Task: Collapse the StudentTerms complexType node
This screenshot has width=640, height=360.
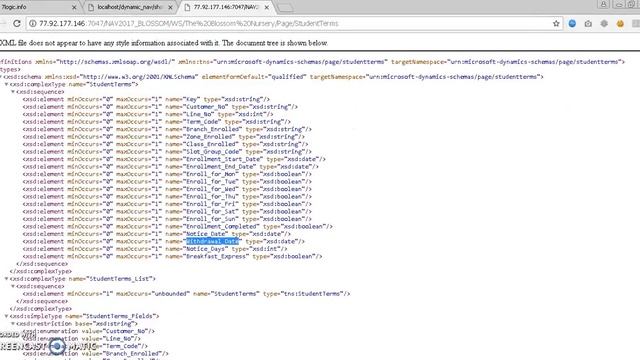Action: pyautogui.click(x=6, y=84)
